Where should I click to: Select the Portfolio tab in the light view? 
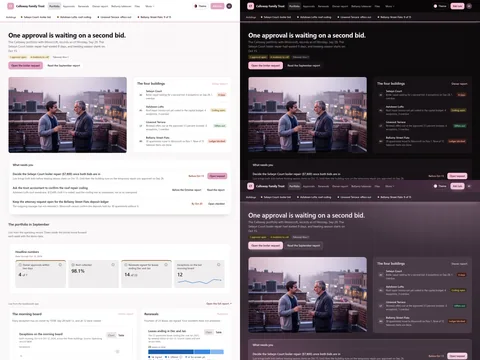54,6
